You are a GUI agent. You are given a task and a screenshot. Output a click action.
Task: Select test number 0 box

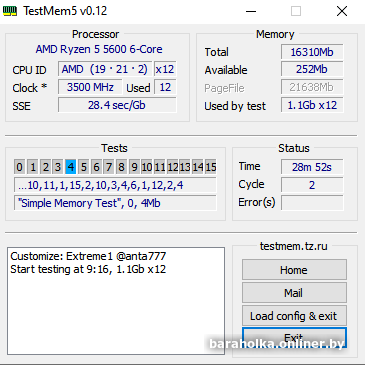pyautogui.click(x=20, y=167)
